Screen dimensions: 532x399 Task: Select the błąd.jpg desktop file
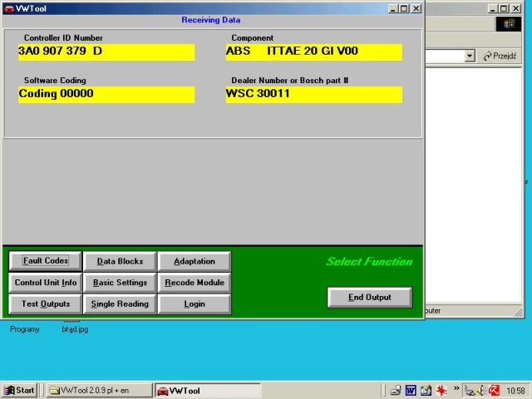pos(75,329)
